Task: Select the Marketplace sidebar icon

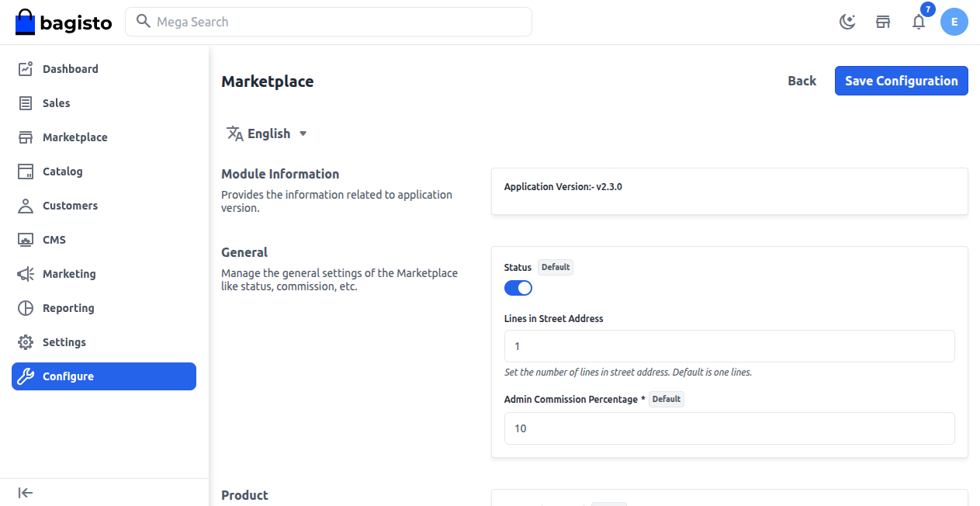Action: [26, 137]
